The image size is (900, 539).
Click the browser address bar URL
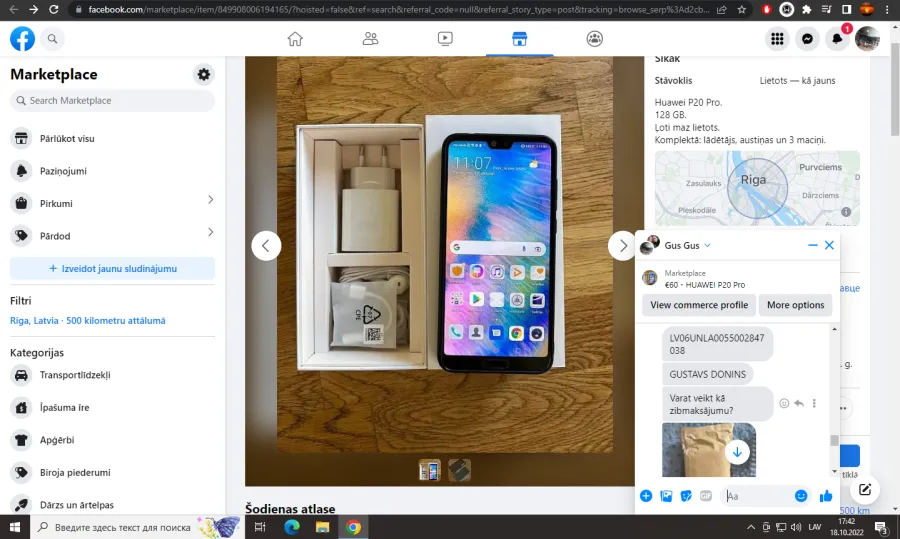click(399, 9)
